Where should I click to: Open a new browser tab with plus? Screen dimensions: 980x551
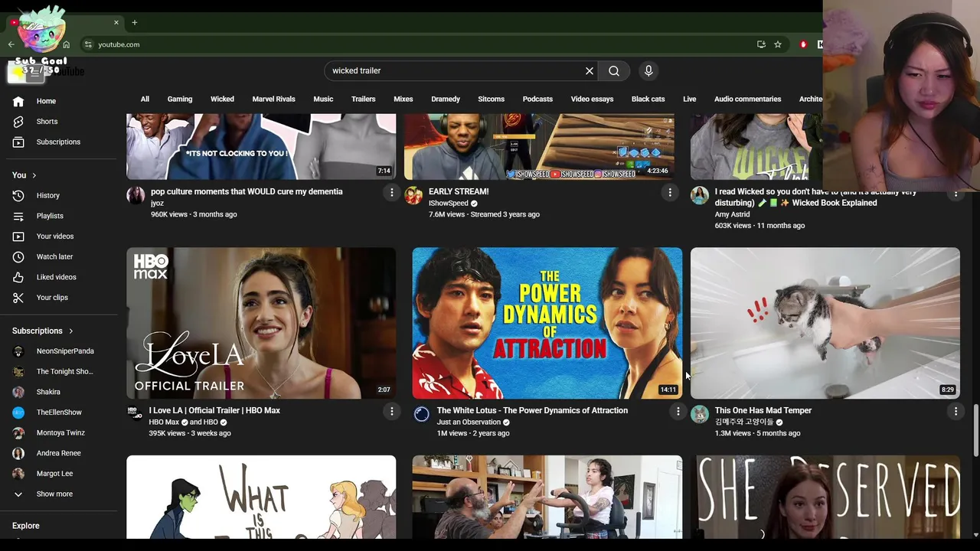click(x=134, y=22)
